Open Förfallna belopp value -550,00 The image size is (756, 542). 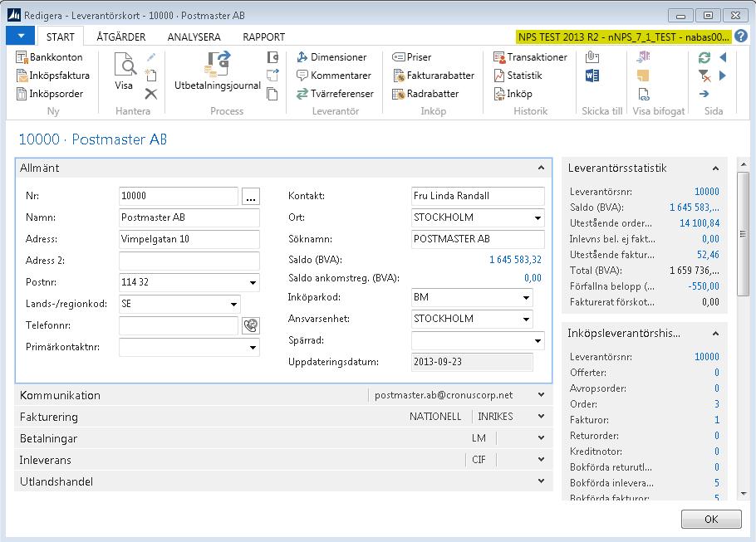pyautogui.click(x=704, y=286)
